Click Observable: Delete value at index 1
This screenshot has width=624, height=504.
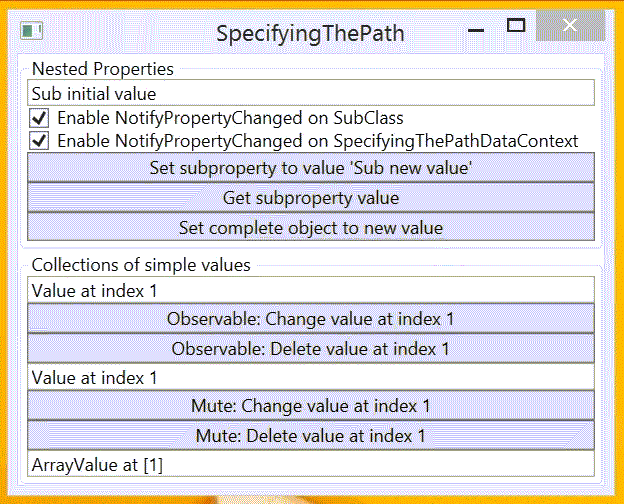click(x=311, y=348)
